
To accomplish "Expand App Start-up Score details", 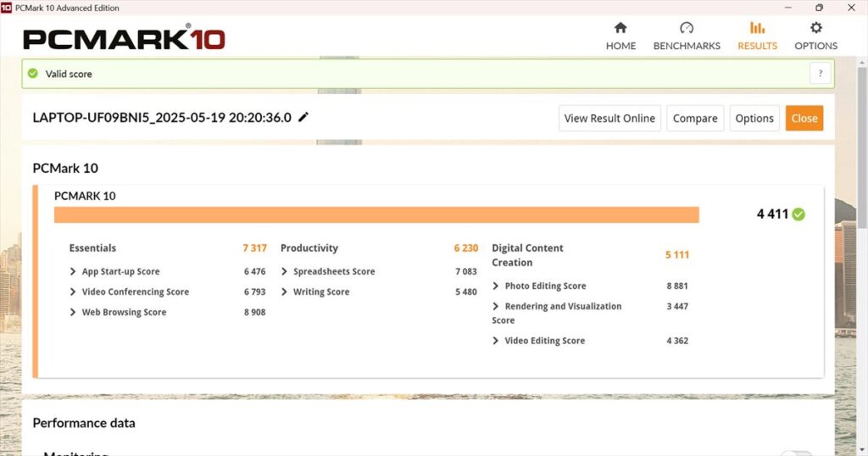I will pos(74,272).
